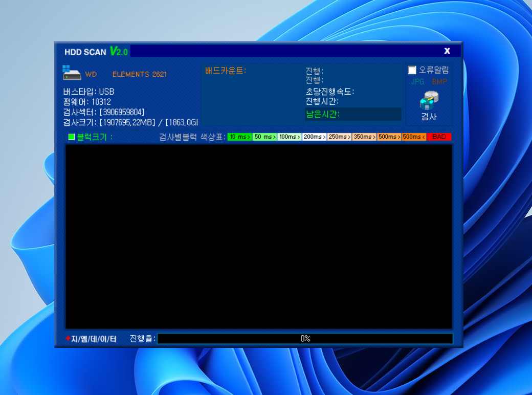Click the 버스타입: USB text
This screenshot has width=532, height=395.
click(88, 92)
